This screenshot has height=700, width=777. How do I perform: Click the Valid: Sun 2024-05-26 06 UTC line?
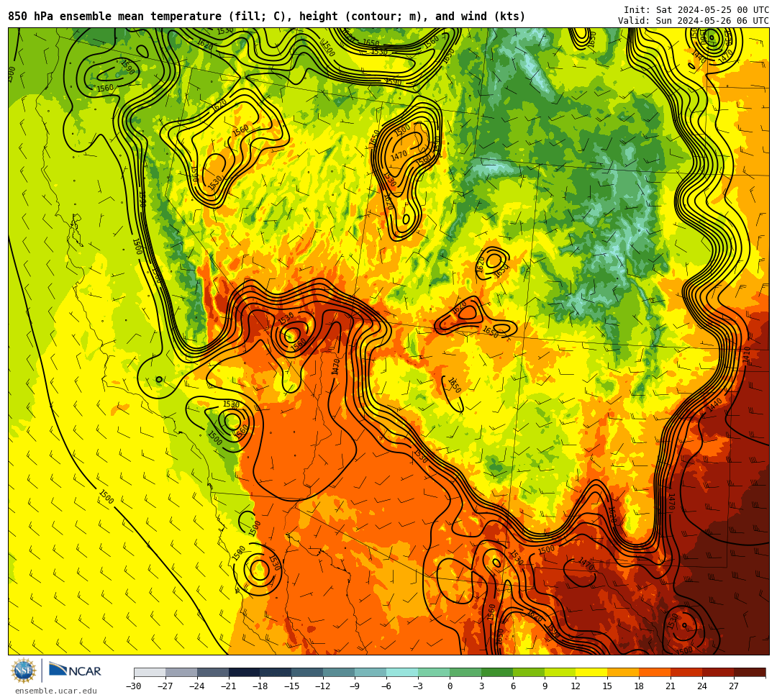[x=694, y=21]
